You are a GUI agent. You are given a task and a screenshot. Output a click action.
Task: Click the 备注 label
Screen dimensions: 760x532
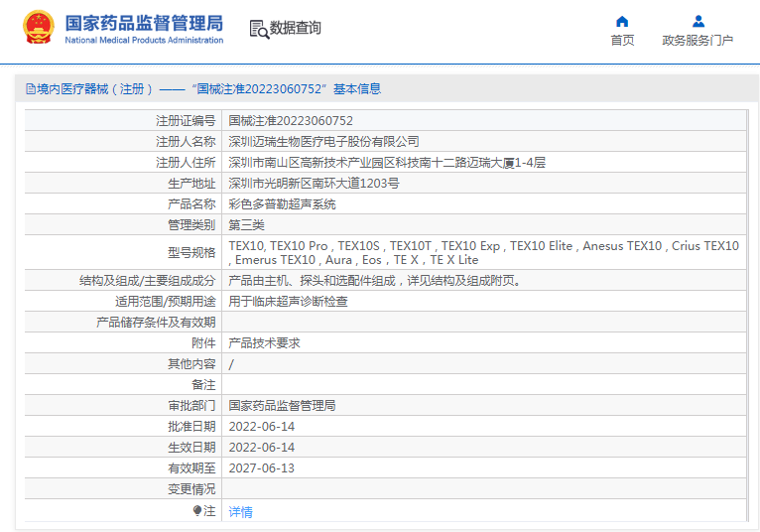[x=203, y=385]
